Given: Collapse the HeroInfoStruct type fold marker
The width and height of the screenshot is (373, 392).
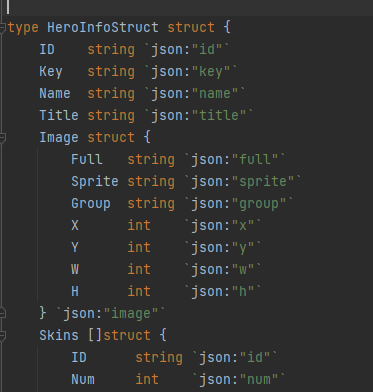Looking at the screenshot, I should [x=2, y=28].
